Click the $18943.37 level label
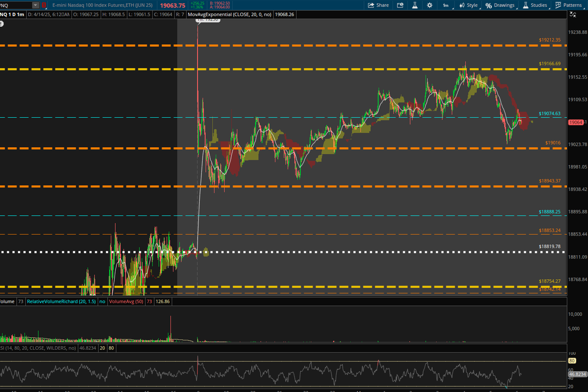 click(x=549, y=181)
